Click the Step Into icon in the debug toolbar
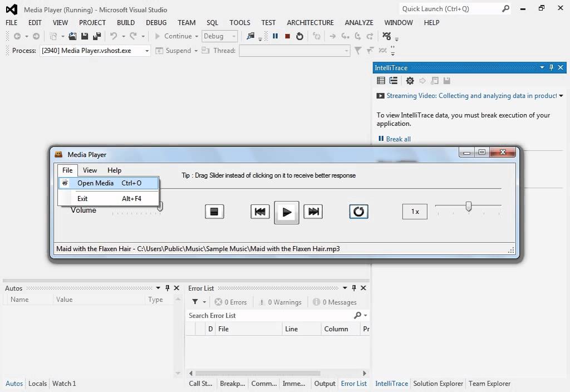The width and height of the screenshot is (570, 392). pyautogui.click(x=345, y=36)
